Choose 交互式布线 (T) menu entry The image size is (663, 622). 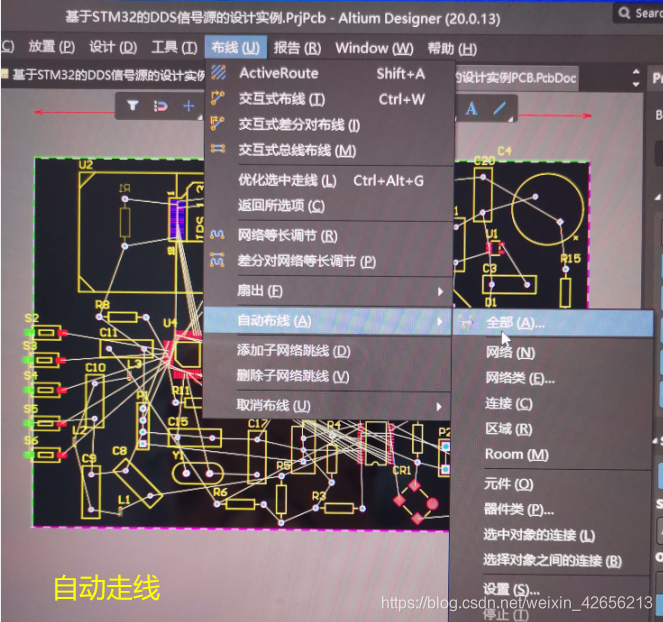[x=330, y=99]
